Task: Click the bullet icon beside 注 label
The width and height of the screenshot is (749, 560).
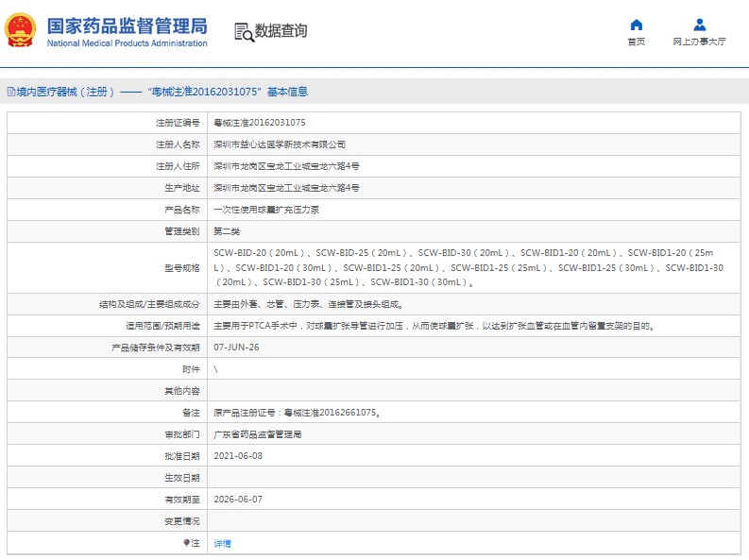Action: 186,543
